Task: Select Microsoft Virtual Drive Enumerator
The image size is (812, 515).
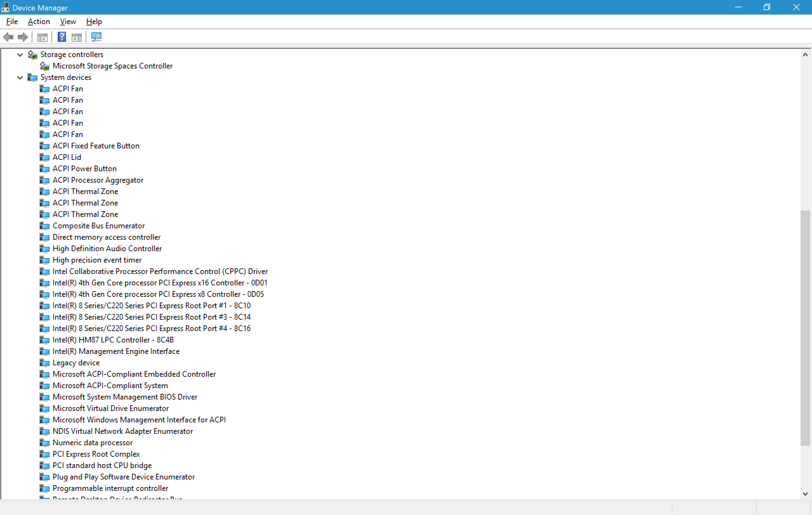Action: (111, 408)
